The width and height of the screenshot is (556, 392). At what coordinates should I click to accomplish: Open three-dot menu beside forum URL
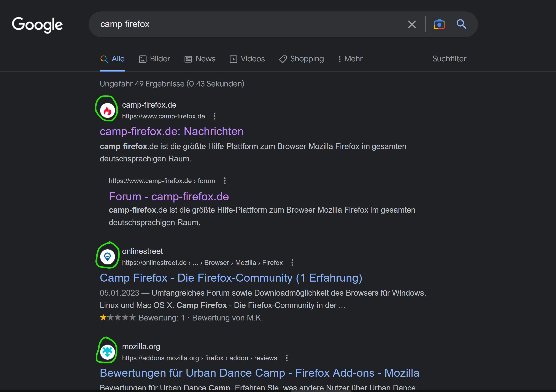click(225, 181)
